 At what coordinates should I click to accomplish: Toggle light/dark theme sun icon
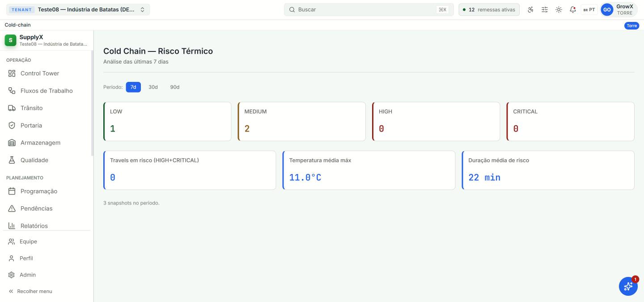coord(559,9)
